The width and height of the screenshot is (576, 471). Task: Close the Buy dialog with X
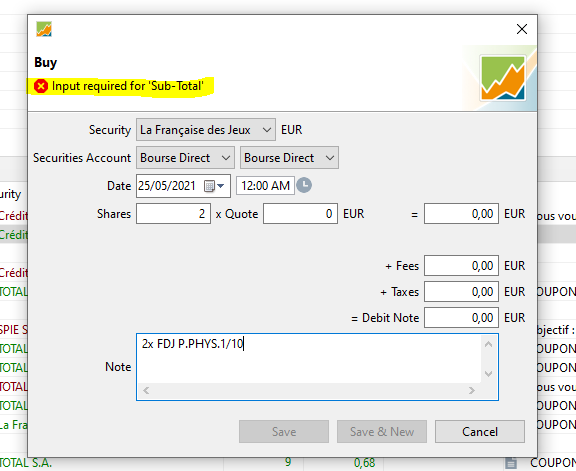coord(522,29)
